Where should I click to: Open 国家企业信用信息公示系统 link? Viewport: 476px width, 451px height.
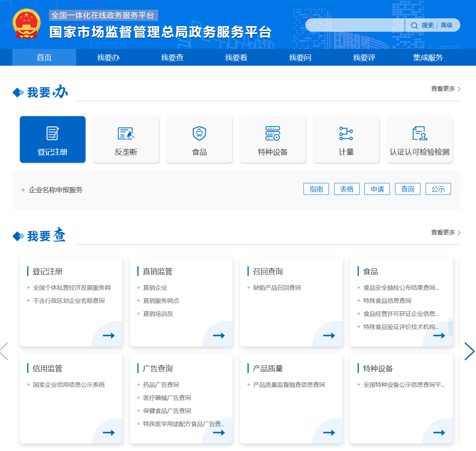pos(69,384)
